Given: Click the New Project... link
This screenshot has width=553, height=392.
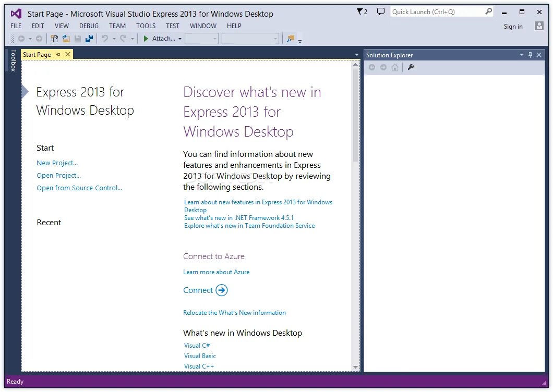Looking at the screenshot, I should pos(57,163).
